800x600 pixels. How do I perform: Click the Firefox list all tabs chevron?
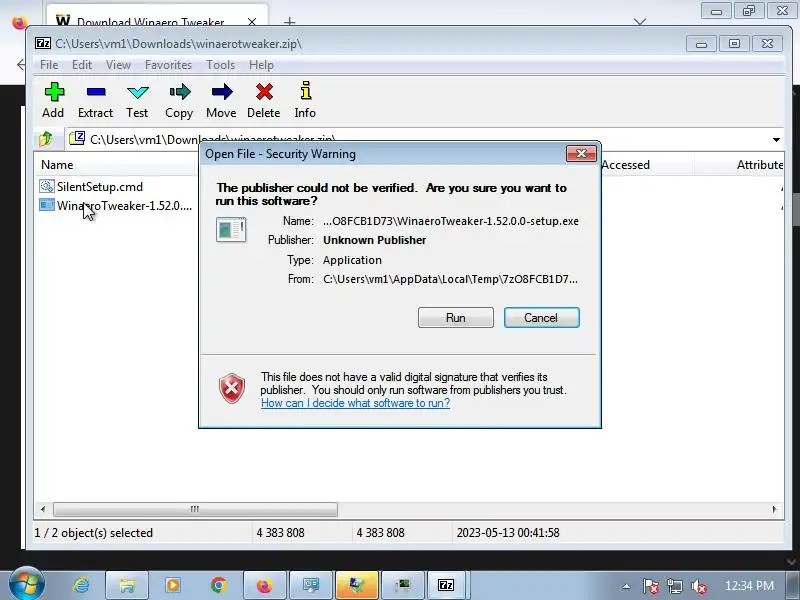point(640,22)
